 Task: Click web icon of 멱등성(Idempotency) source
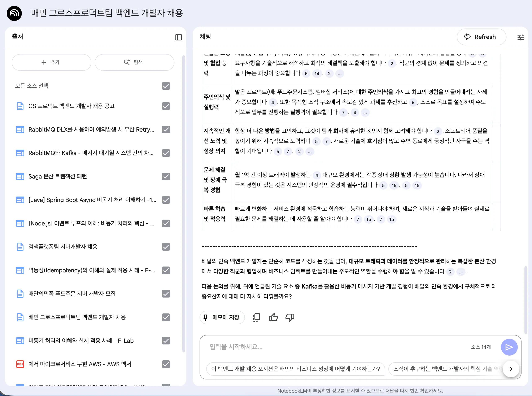[x=20, y=270]
